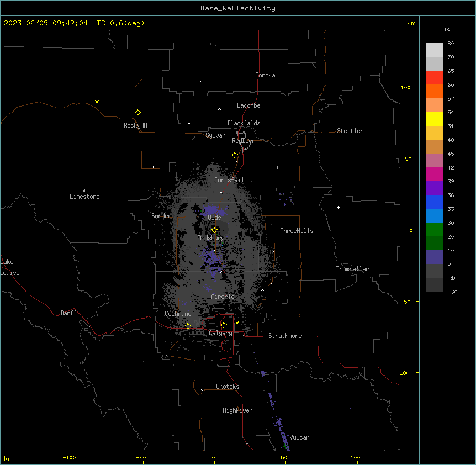This screenshot has width=476, height=465.
Task: Click the yellow V marker northwest of RockyMH
Action: [x=97, y=102]
